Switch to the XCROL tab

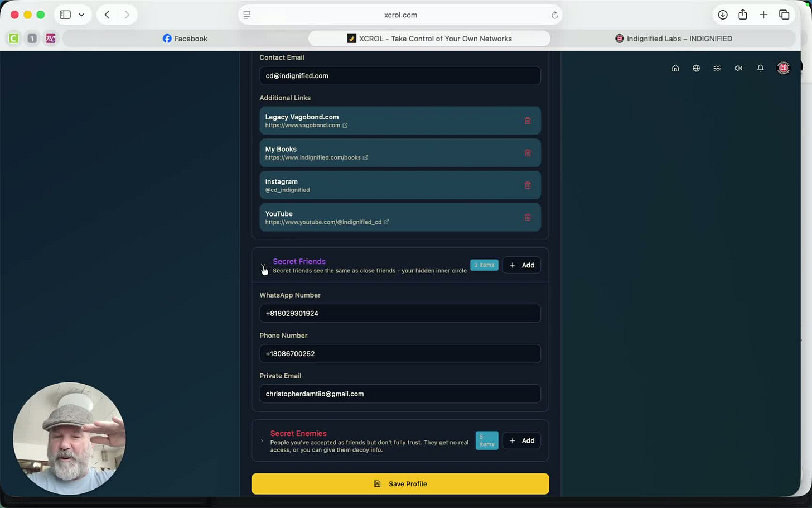point(429,39)
